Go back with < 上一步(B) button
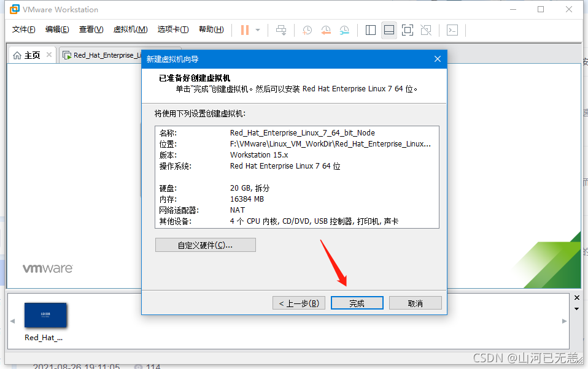 point(299,303)
